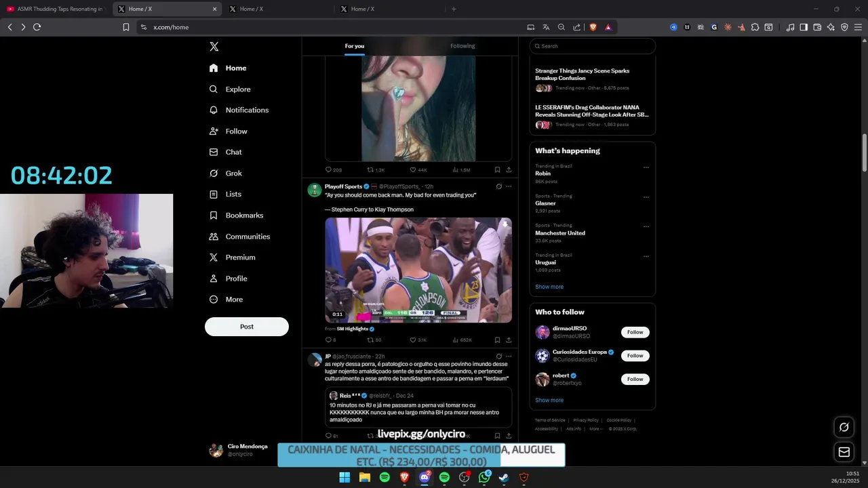The width and height of the screenshot is (868, 488).
Task: Open Grok from the sidebar
Action: coord(225,173)
